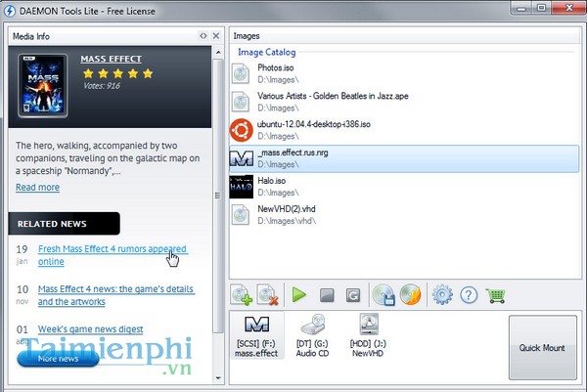Image resolution: width=587 pixels, height=392 pixels.
Task: Select _mass.effect.rus.nrg image row
Action: click(x=404, y=158)
